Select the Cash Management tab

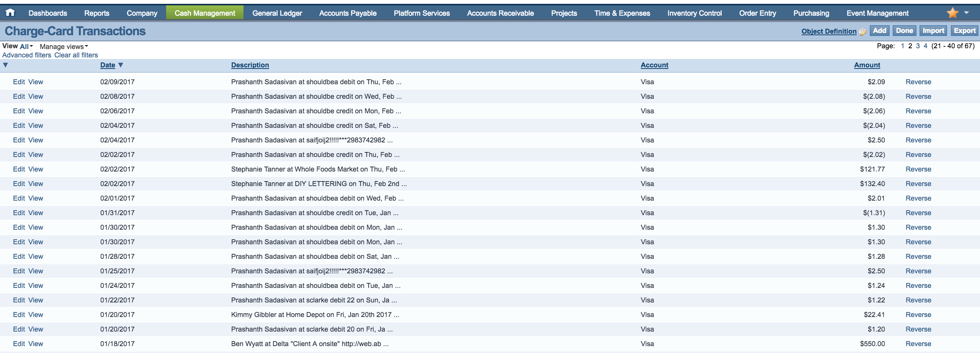tap(205, 13)
